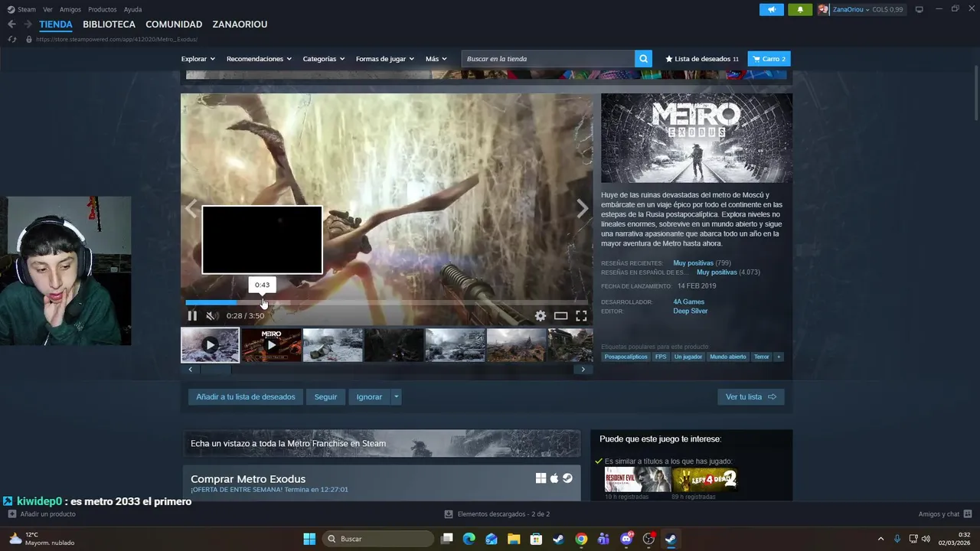The width and height of the screenshot is (980, 551).
Task: Open Lista de deseados wishlist
Action: tap(702, 59)
